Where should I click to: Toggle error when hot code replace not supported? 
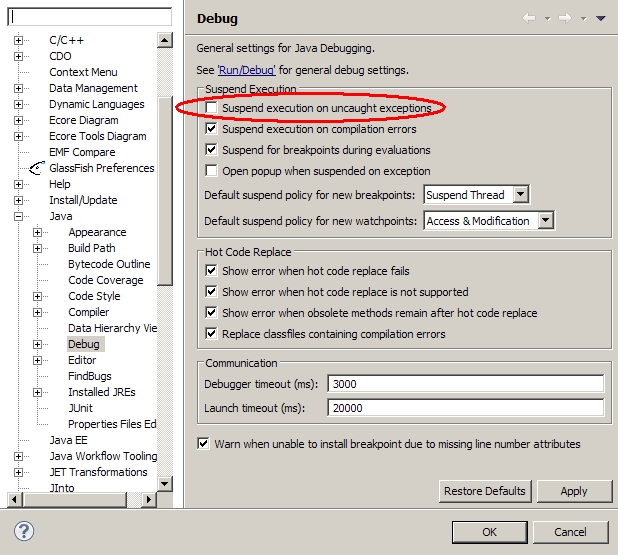pos(212,292)
